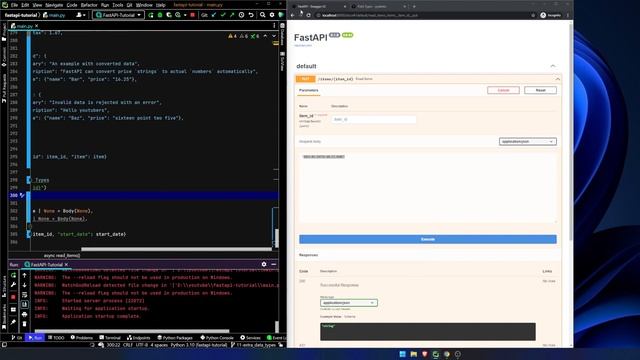This screenshot has height=360, width=640.
Task: Click the Windows Start button on the taskbar
Action: 402,354
